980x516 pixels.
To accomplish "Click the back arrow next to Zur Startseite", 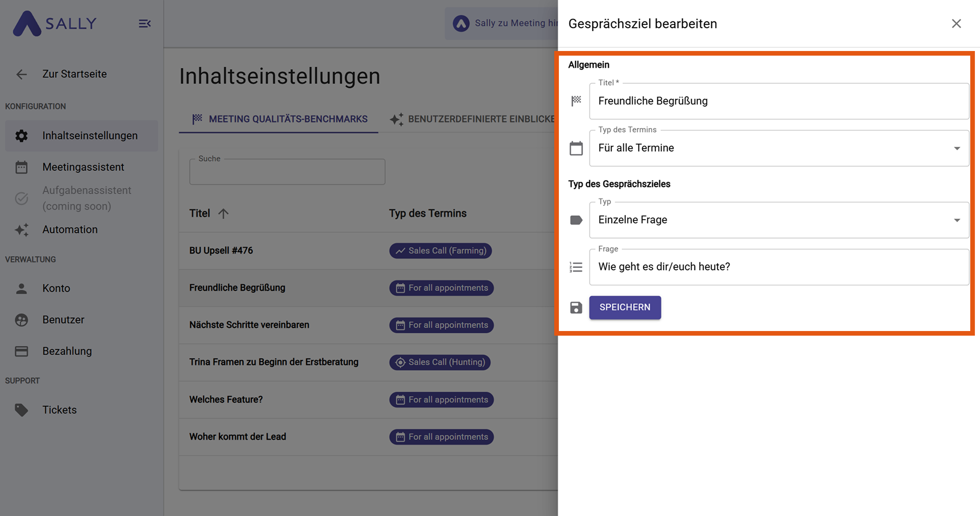I will coord(21,74).
